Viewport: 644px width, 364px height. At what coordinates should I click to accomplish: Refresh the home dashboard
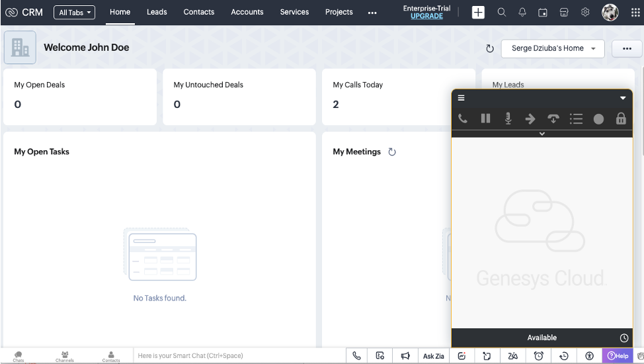489,49
